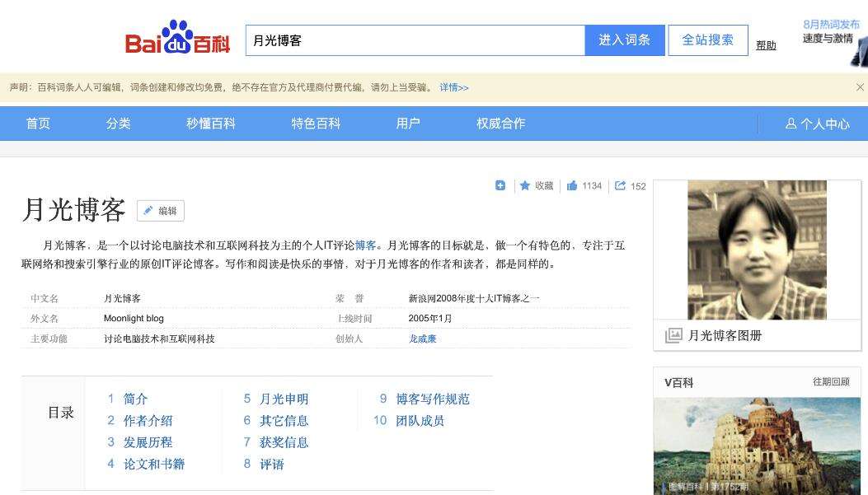Open 详情>> in the notice banner

click(x=454, y=87)
